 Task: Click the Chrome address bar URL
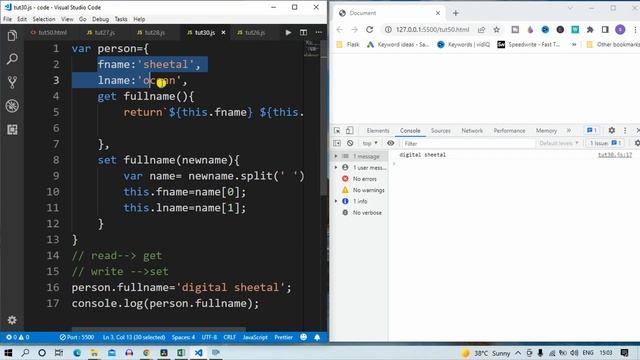pyautogui.click(x=432, y=29)
